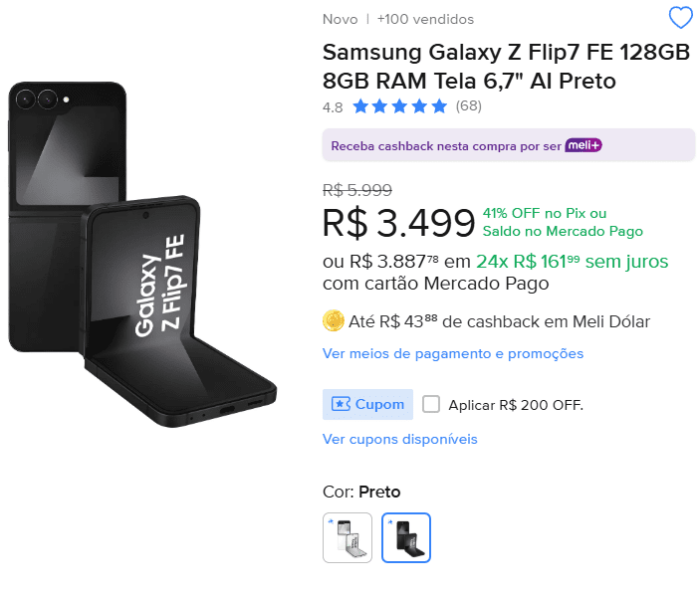The width and height of the screenshot is (700, 596).
Task: Select the Preto color variant thumbnail
Action: [406, 537]
